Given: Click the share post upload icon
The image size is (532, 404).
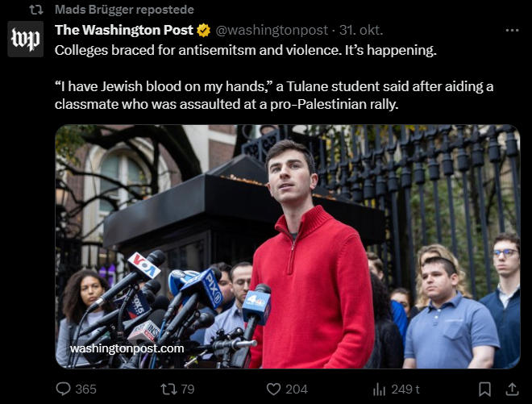Looking at the screenshot, I should (513, 389).
